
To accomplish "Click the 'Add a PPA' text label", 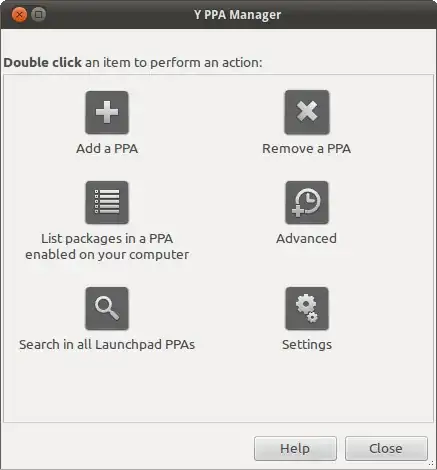I will coord(107,149).
